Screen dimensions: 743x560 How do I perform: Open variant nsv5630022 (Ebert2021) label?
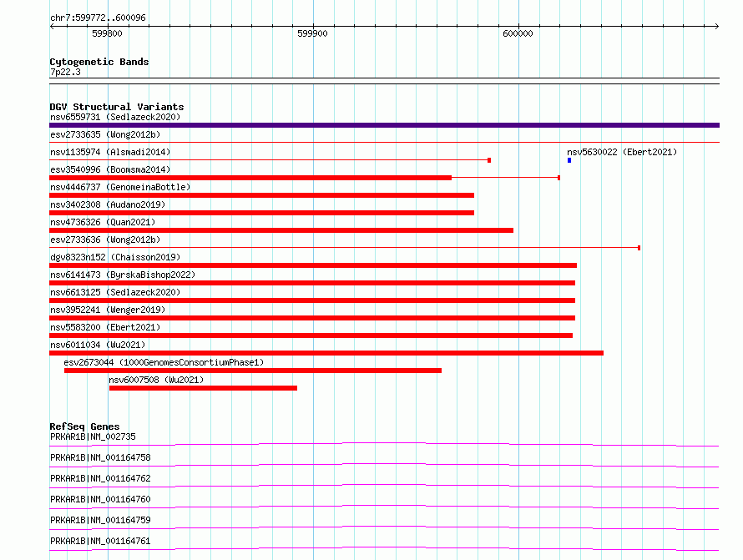point(622,152)
